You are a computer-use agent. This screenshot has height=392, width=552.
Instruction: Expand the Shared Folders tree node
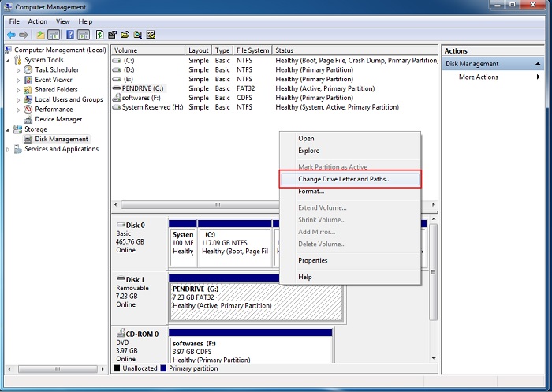18,90
